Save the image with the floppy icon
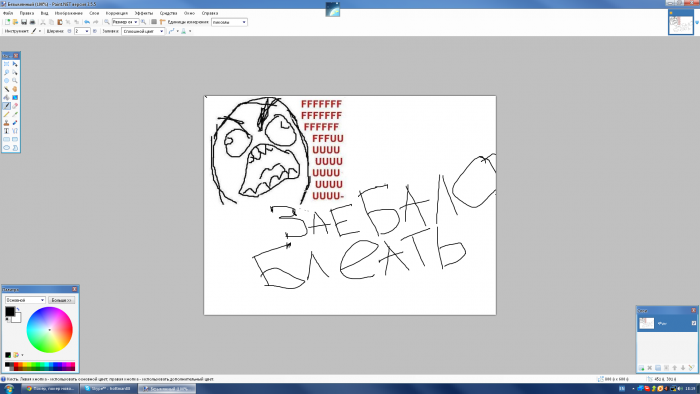This screenshot has width=700, height=394. tap(24, 22)
